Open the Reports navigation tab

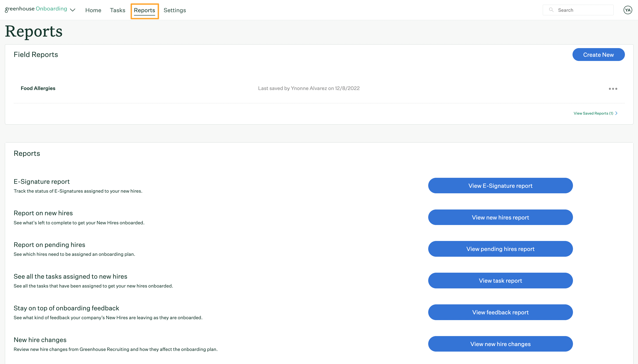pos(145,10)
